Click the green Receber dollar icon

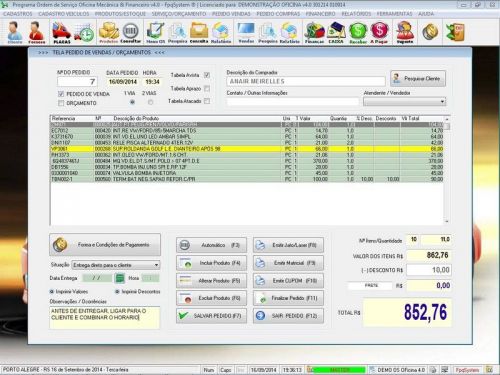(358, 32)
